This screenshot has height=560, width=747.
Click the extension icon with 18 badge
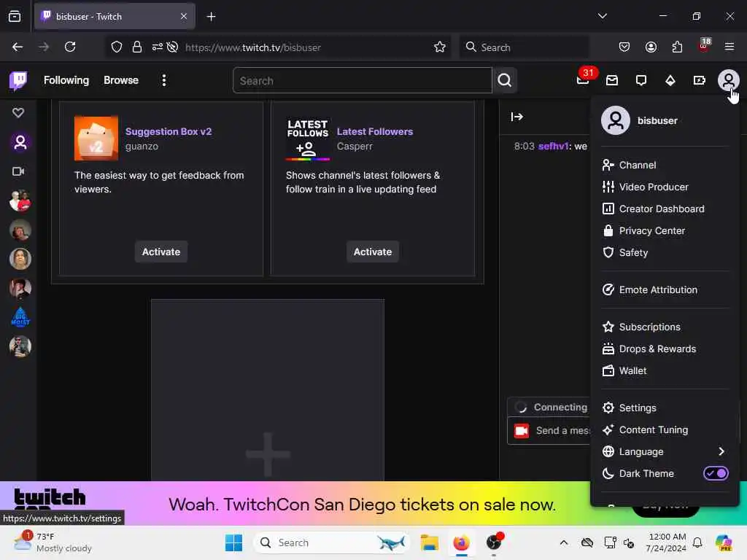[x=704, y=46]
